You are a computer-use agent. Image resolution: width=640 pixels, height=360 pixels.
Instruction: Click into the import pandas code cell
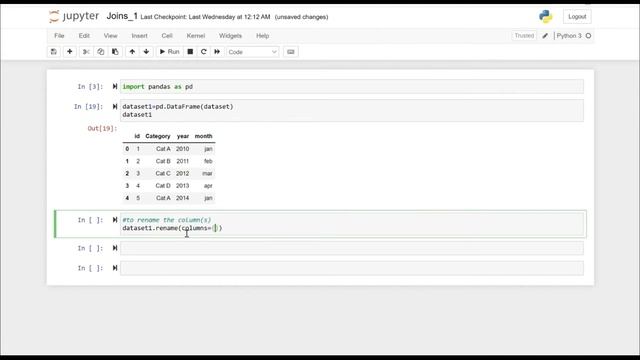coord(352,87)
